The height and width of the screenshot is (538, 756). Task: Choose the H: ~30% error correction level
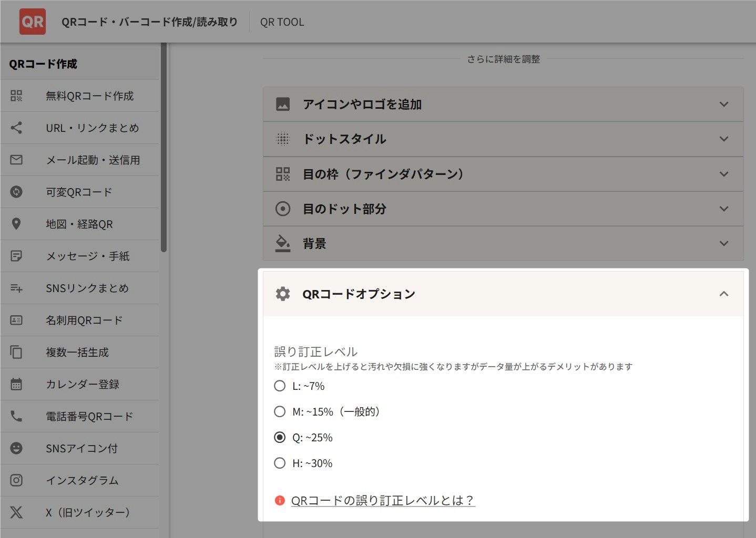[280, 463]
